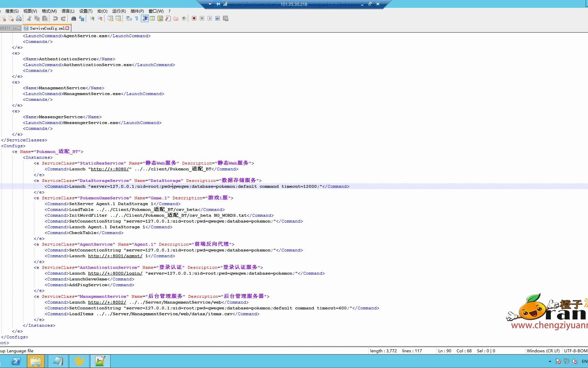Viewport: 588px width, 368px height.
Task: Run macro multiple times icon
Action: (x=217, y=18)
